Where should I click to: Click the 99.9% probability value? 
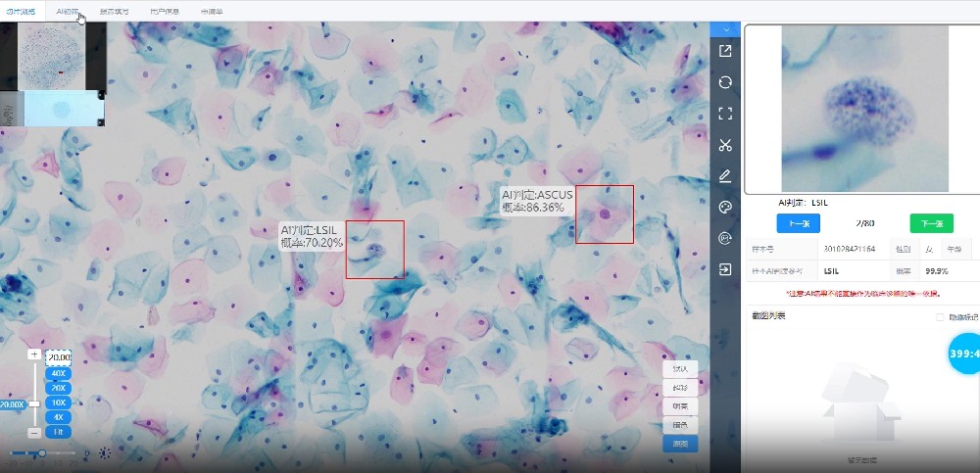coord(936,271)
